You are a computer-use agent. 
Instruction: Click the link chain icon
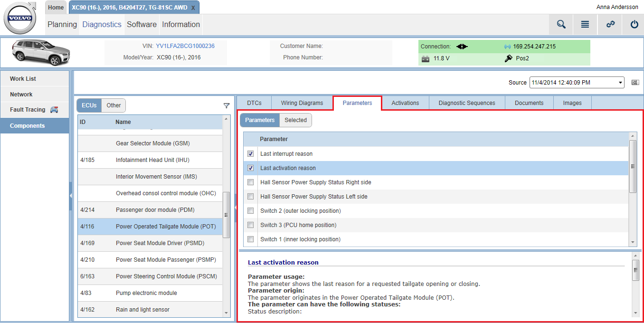[611, 24]
